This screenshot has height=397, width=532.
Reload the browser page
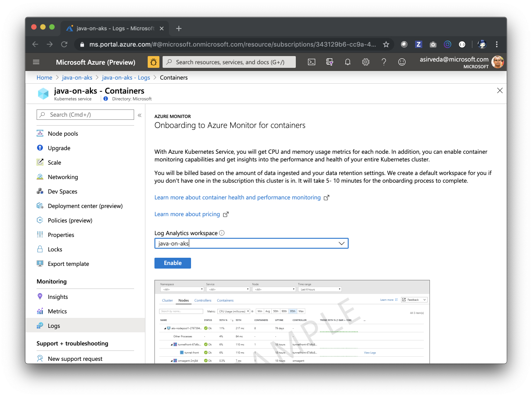click(64, 44)
